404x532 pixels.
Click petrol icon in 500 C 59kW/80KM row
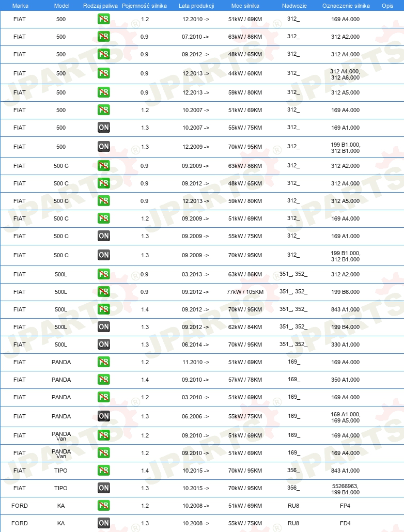[103, 201]
